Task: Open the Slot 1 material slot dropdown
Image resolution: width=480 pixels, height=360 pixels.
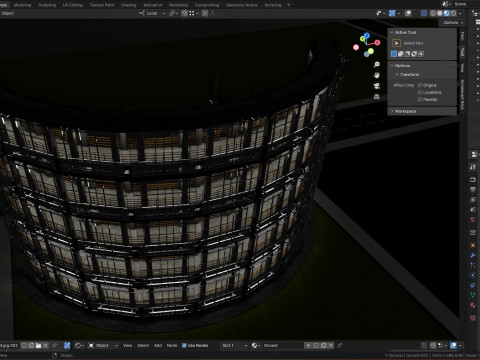Action: click(234, 345)
